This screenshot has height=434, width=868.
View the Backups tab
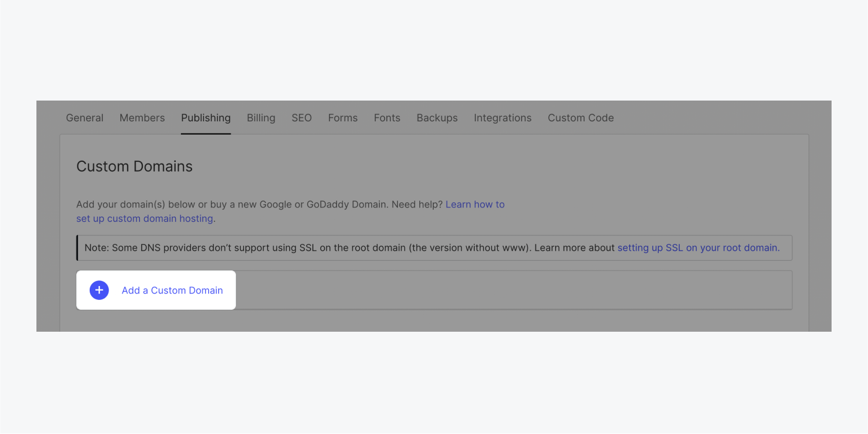coord(437,118)
